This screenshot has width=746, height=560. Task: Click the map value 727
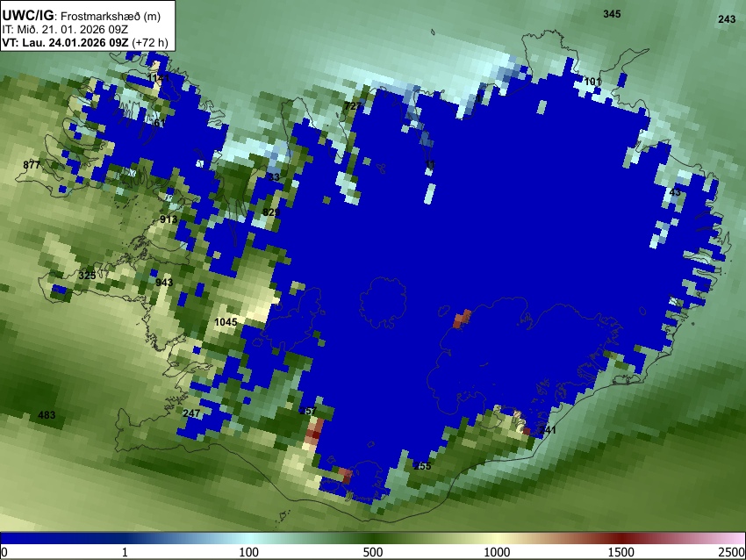coord(352,106)
